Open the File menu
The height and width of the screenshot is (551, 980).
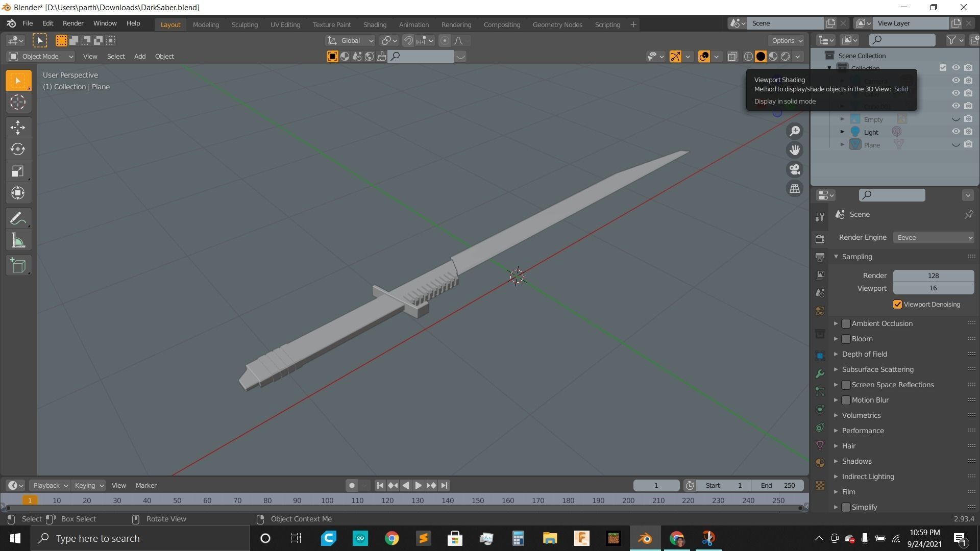click(x=28, y=23)
